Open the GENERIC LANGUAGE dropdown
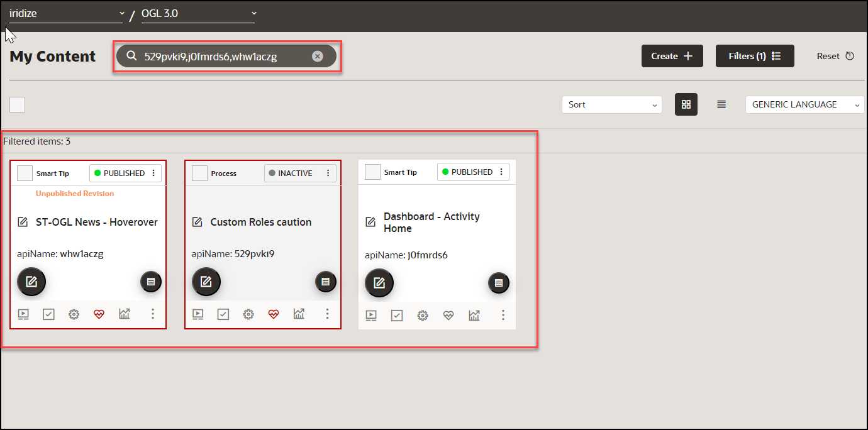Viewport: 868px width, 430px height. point(805,104)
